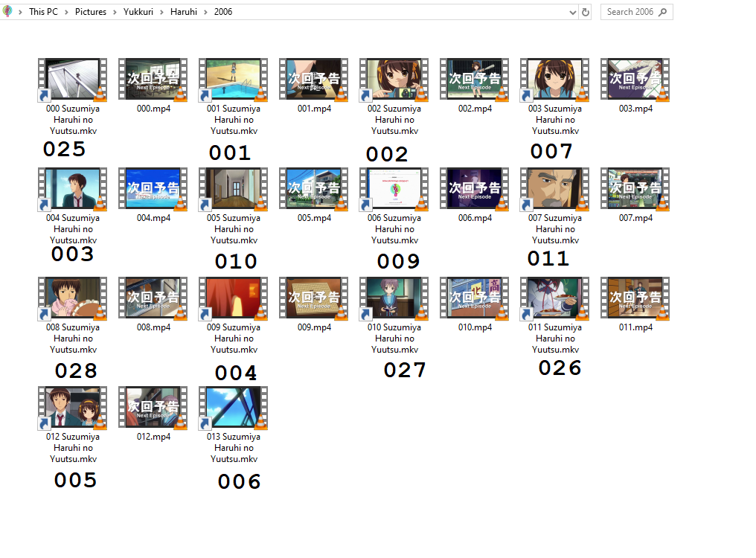Image resolution: width=756 pixels, height=558 pixels.
Task: Select the 006.mp4 video icon
Action: click(x=475, y=189)
